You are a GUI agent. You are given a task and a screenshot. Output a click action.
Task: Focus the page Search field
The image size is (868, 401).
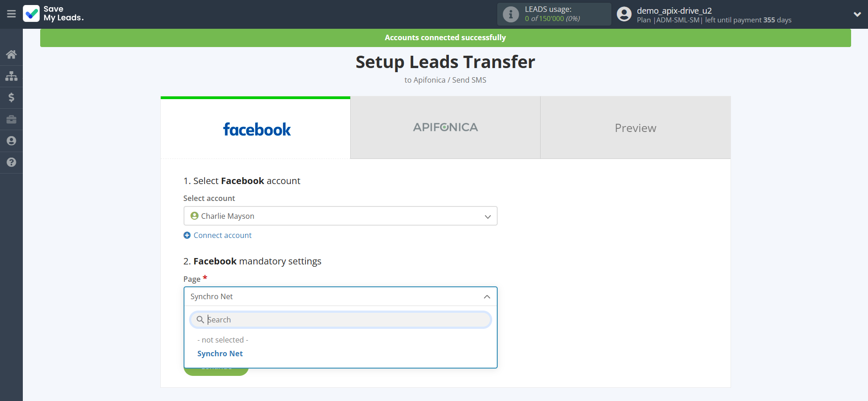click(347, 320)
